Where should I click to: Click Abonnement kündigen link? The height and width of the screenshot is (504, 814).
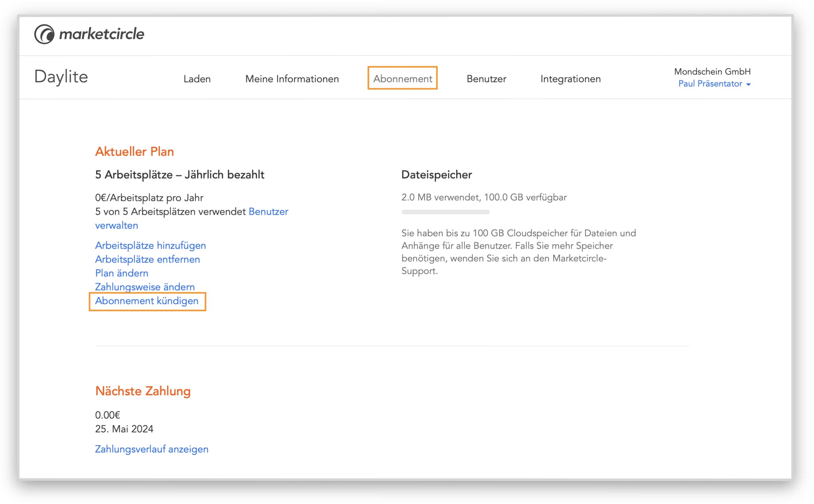(147, 301)
